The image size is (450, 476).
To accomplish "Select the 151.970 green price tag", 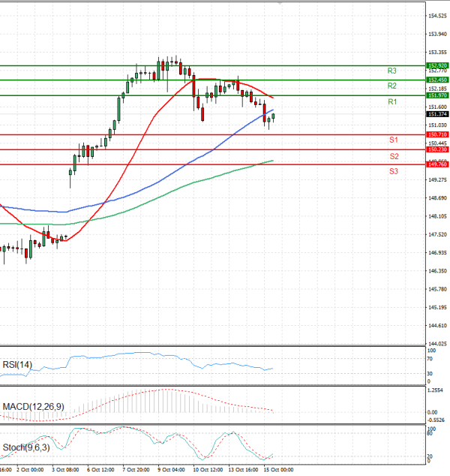I will tap(437, 95).
